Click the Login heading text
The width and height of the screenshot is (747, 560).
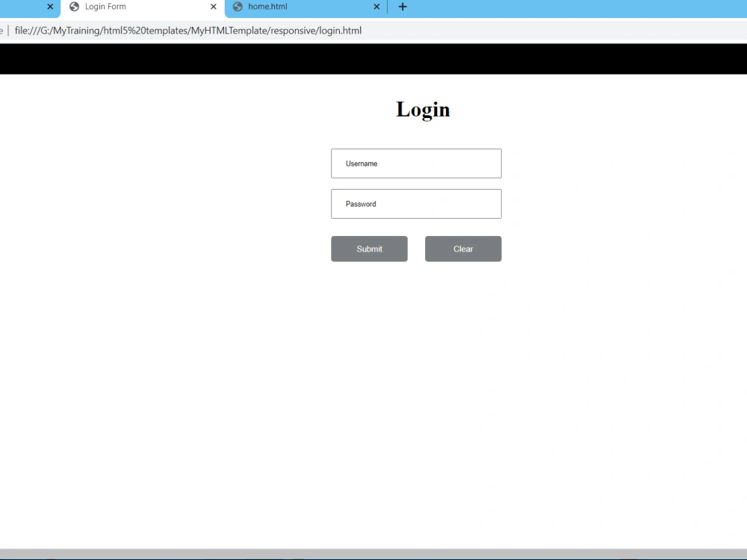pos(423,110)
